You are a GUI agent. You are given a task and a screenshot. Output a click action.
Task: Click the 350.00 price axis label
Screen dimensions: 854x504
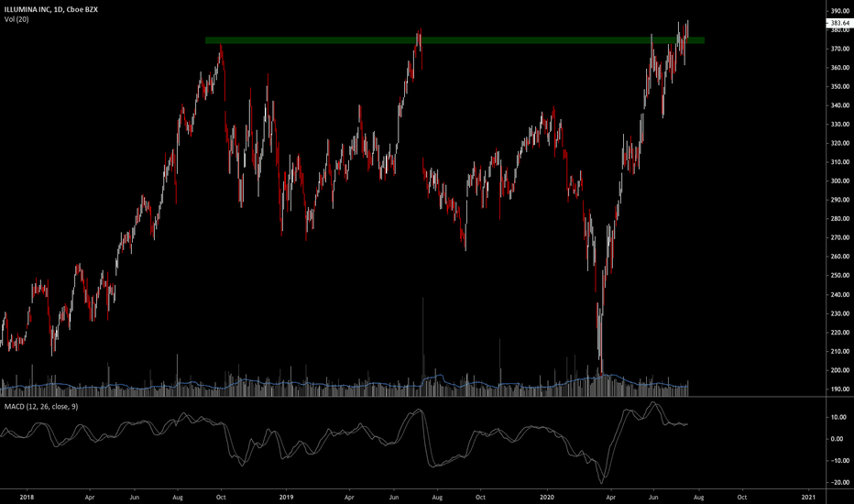(x=840, y=87)
